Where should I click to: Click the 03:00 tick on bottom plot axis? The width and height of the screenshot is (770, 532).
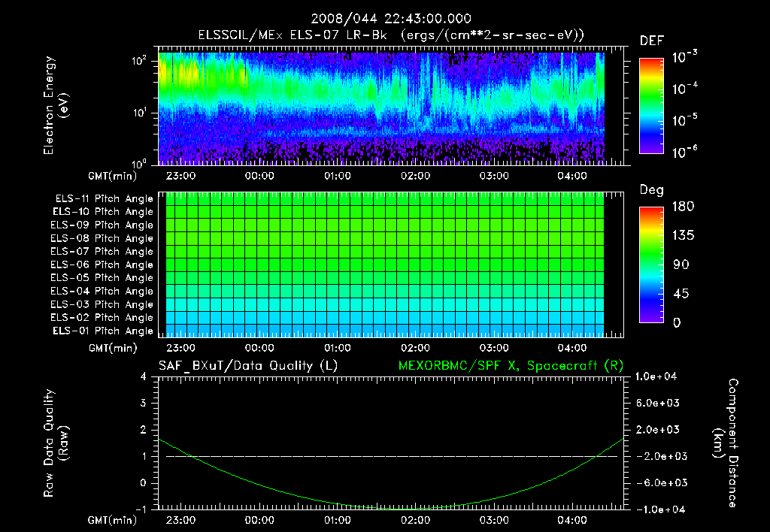[x=494, y=520]
